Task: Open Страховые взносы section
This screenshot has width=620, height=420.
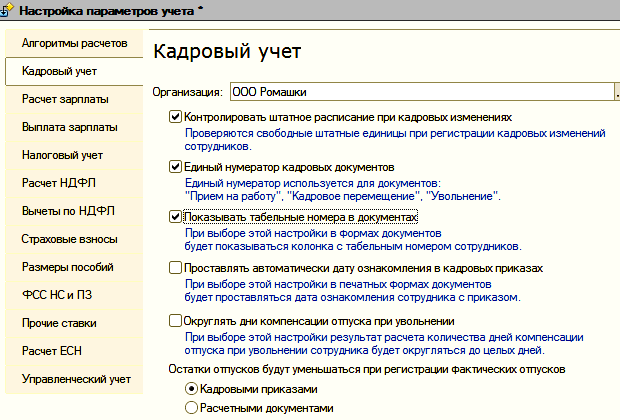Action: pyautogui.click(x=74, y=239)
